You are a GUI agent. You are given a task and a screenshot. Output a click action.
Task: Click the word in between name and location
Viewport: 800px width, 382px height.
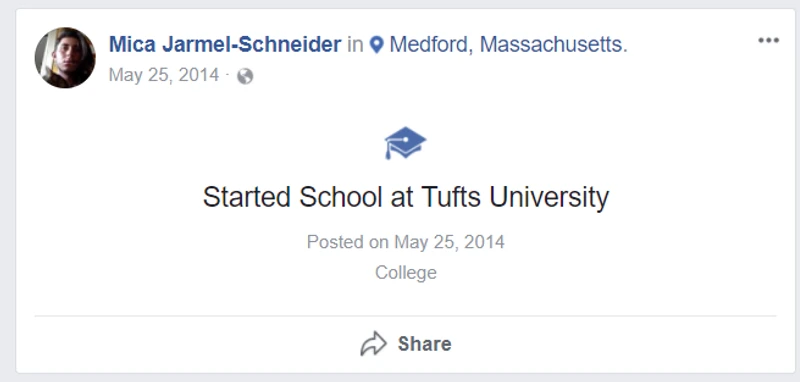point(356,45)
